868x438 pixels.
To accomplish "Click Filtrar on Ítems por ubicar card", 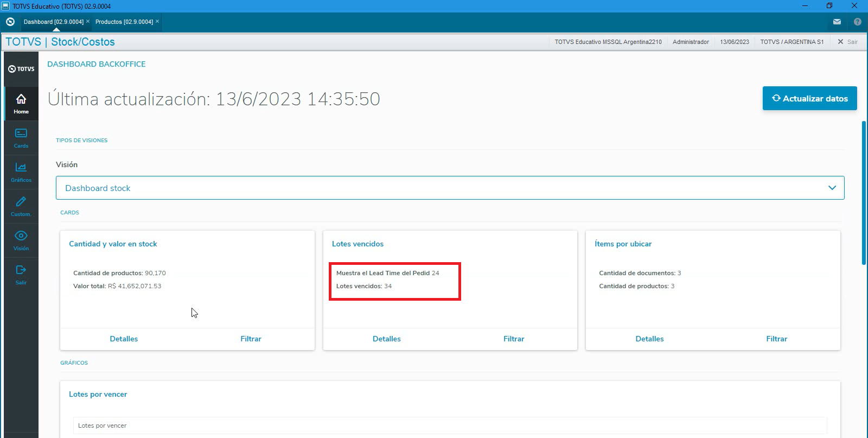I will 777,339.
